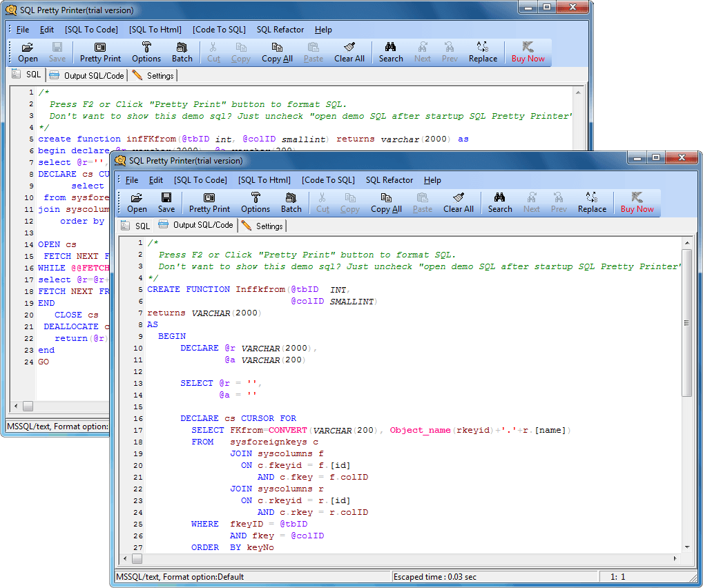Image resolution: width=703 pixels, height=588 pixels.
Task: Click Search icon in back window toolbar
Action: click(x=391, y=52)
